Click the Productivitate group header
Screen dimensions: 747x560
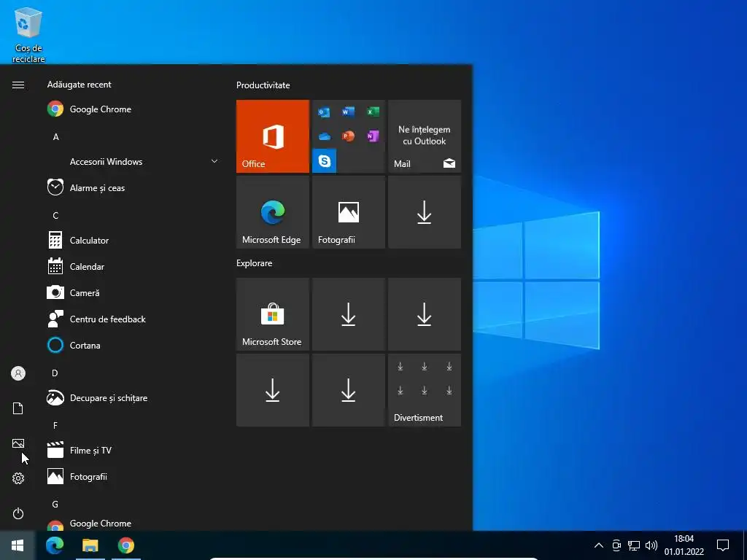click(x=263, y=85)
